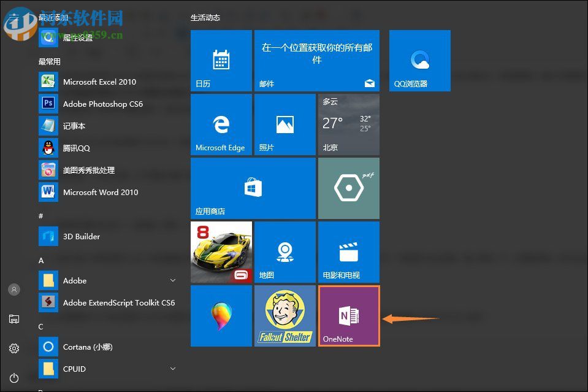Launch Adobe Photoshop CS6 from the list
Image resolution: width=588 pixels, height=392 pixels.
click(109, 104)
